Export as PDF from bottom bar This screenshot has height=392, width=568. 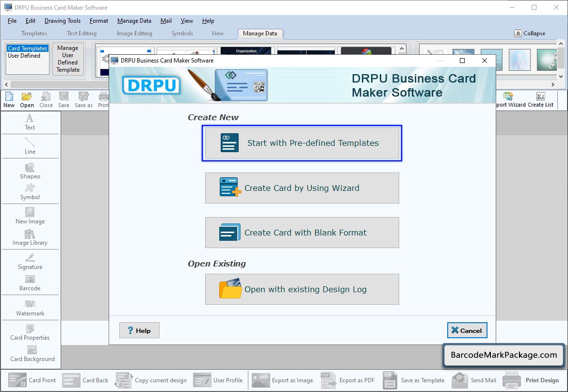348,380
